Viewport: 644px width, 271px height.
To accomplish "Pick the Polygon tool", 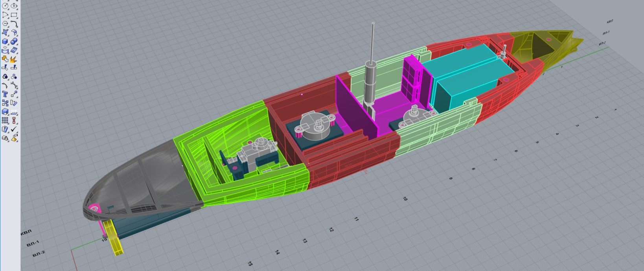I will point(5,24).
